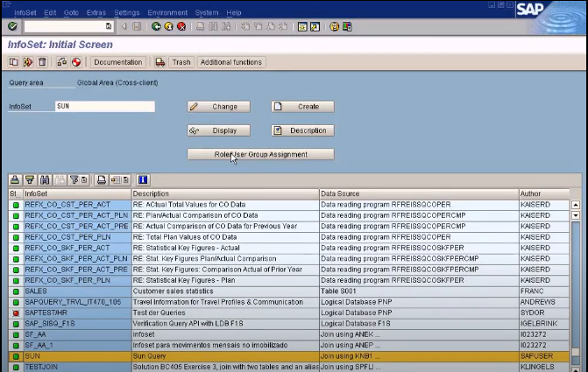Click the green checkmark Enter icon
Image resolution: width=588 pixels, height=372 pixels.
(x=12, y=26)
